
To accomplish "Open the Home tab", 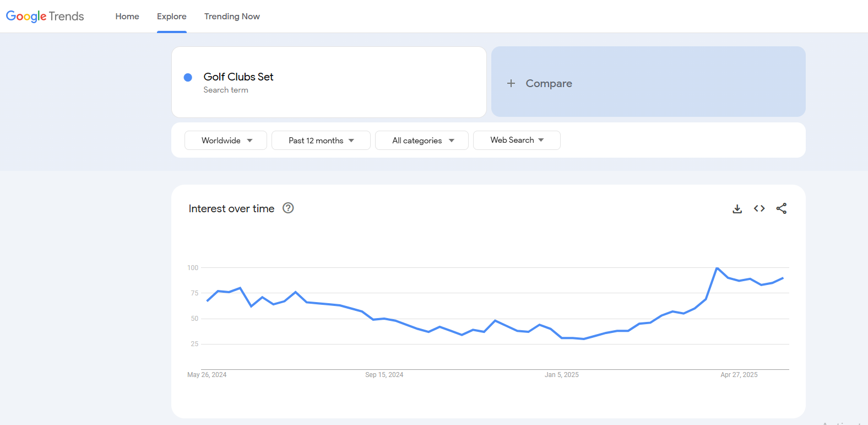I will 127,17.
